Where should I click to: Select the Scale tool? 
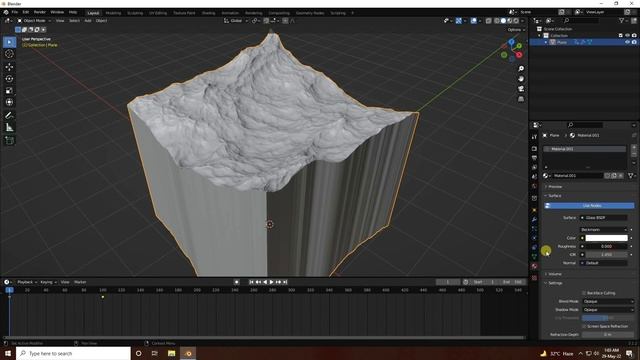pyautogui.click(x=9, y=91)
